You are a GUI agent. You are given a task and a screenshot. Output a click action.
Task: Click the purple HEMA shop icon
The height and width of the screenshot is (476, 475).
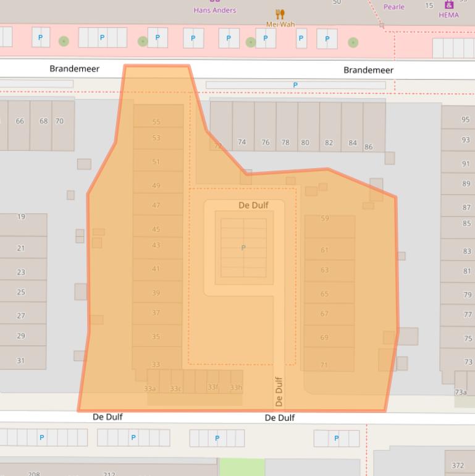(x=448, y=5)
